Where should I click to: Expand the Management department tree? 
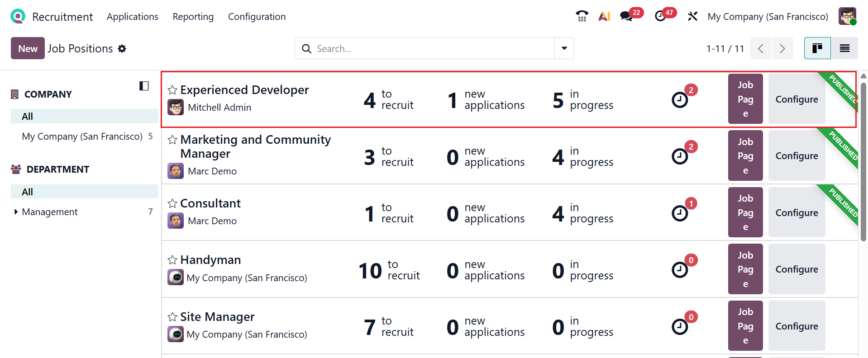(x=16, y=212)
